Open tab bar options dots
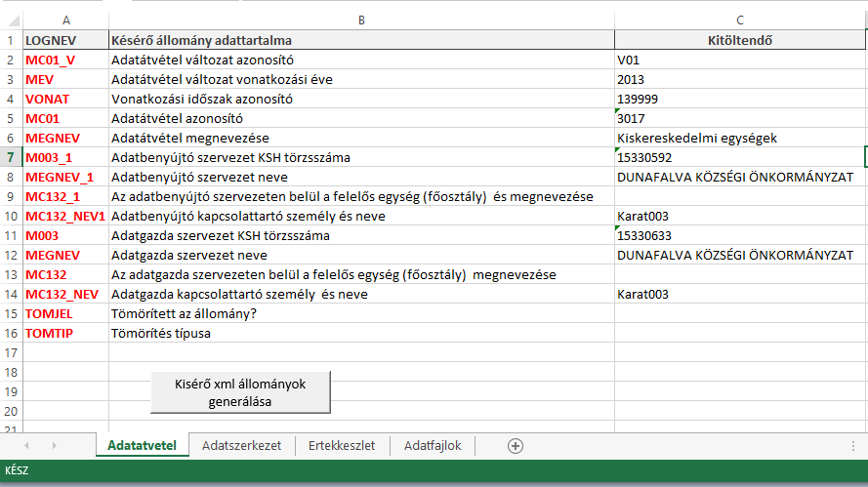 point(853,446)
